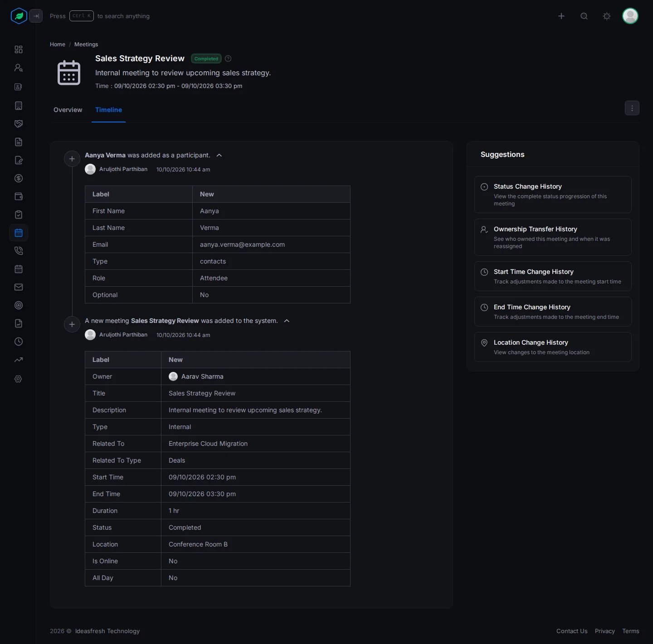
Task: Toggle the light/dark theme sun icon
Action: 607,16
